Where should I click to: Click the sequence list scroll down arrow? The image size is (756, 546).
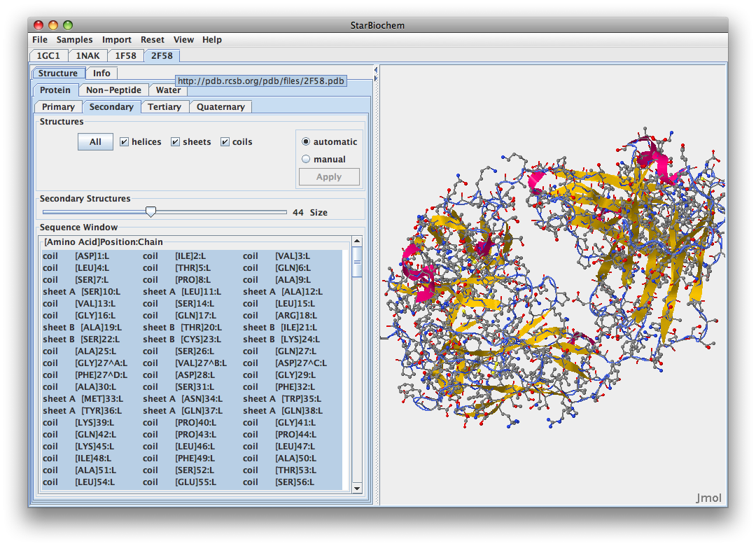tap(357, 488)
